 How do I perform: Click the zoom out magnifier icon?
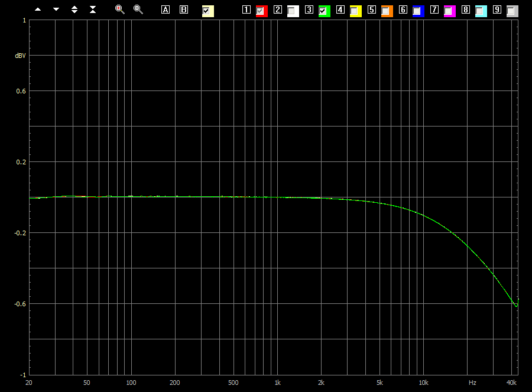138,9
